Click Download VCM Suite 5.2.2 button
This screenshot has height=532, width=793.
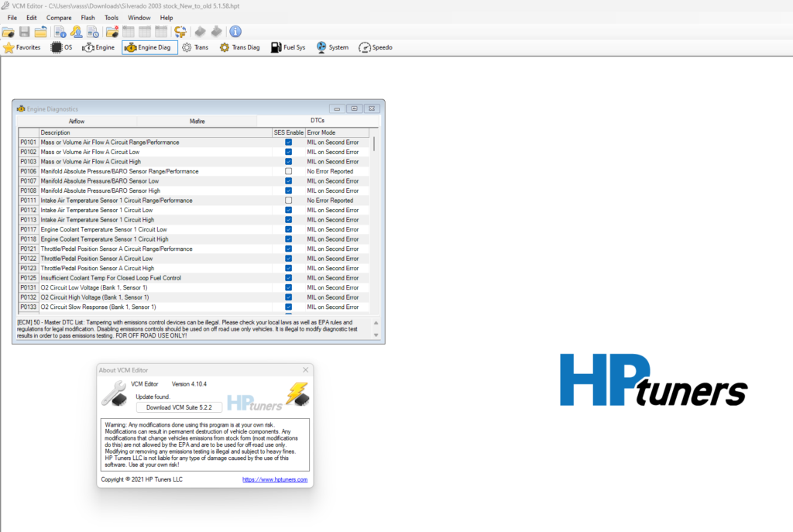tap(179, 407)
